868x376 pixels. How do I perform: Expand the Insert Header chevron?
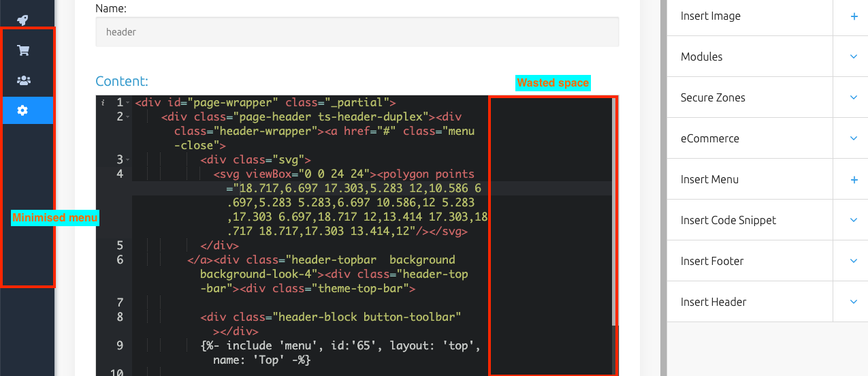click(854, 302)
